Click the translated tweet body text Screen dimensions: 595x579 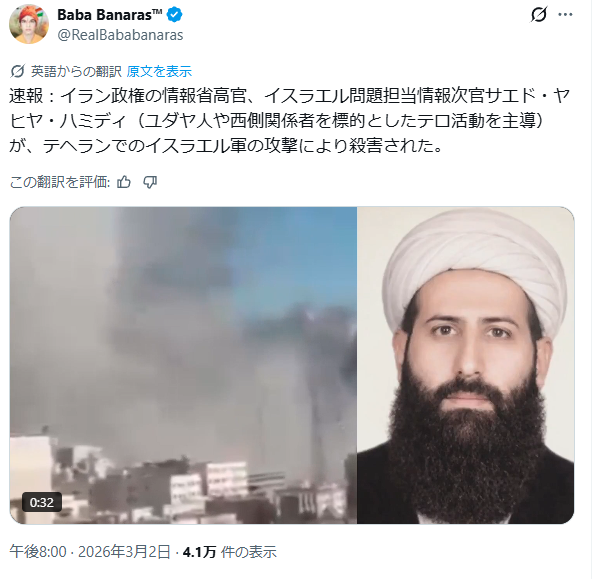[x=290, y=121]
